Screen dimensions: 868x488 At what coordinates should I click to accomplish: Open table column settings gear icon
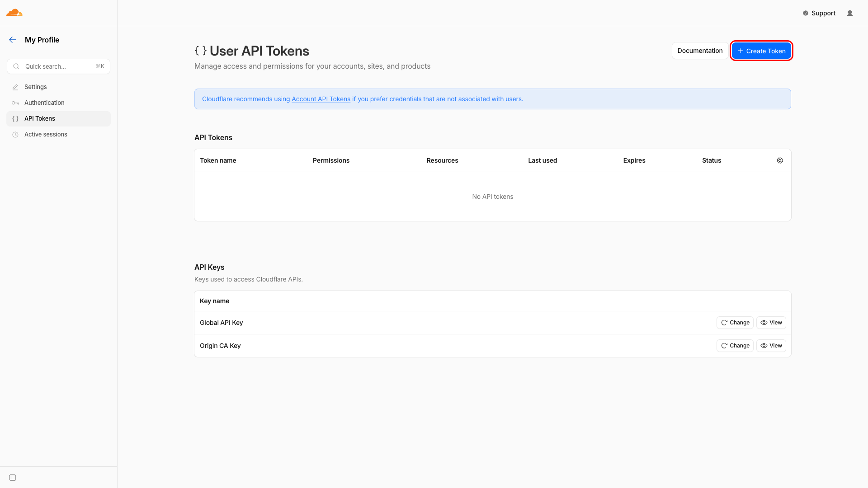point(780,160)
